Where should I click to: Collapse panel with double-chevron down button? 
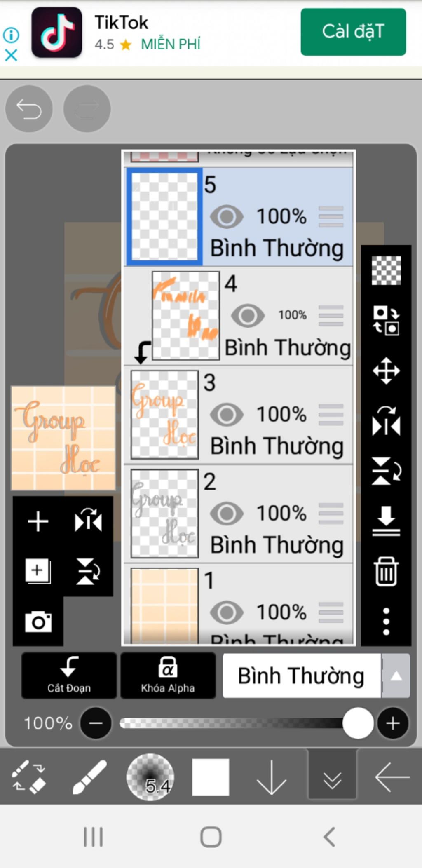[332, 777]
